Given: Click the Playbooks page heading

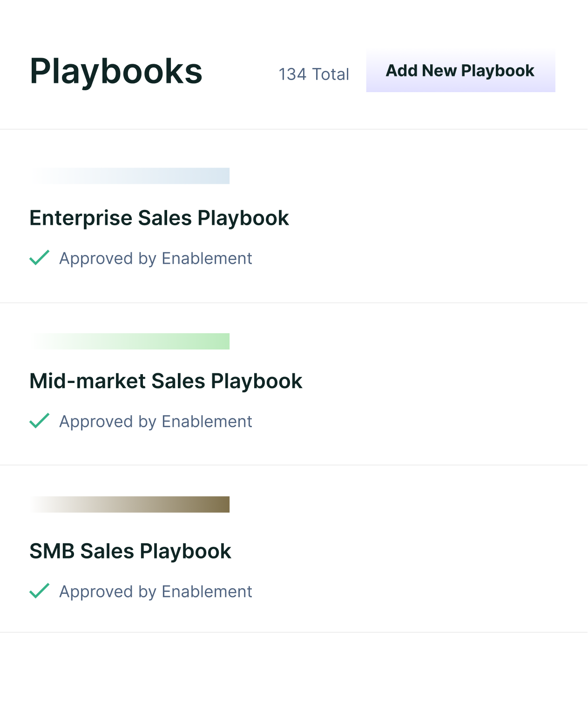Looking at the screenshot, I should (x=116, y=71).
